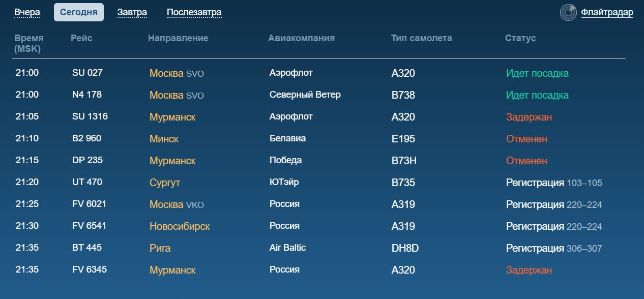Viewport: 644px width, 299px height.
Task: Click Мурманск destination of flight FV 6345
Action: 172,270
